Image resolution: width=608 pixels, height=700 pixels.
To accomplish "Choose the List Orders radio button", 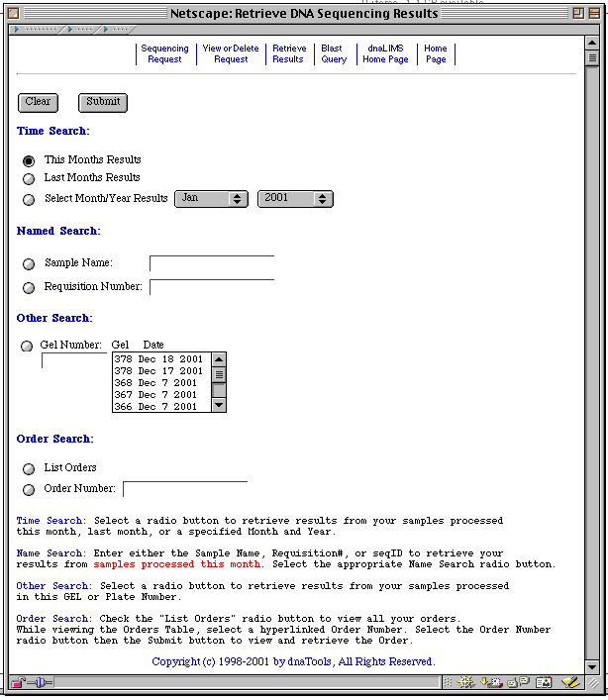I will (29, 468).
